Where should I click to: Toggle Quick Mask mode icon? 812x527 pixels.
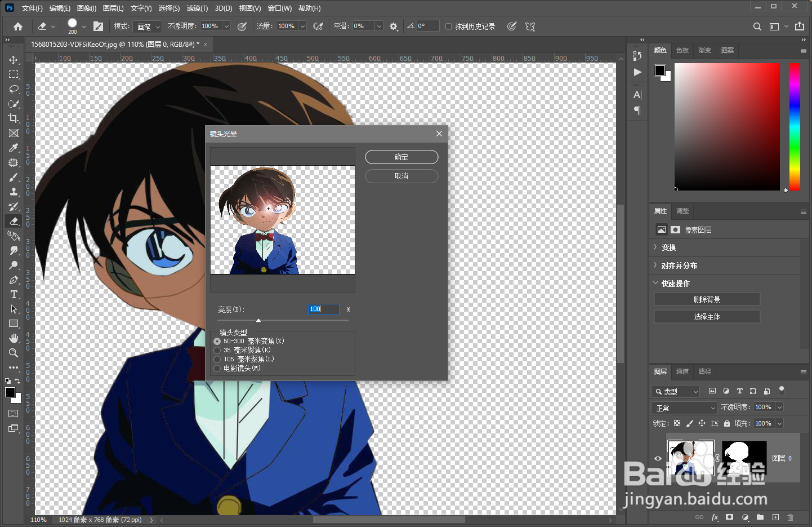coord(14,414)
